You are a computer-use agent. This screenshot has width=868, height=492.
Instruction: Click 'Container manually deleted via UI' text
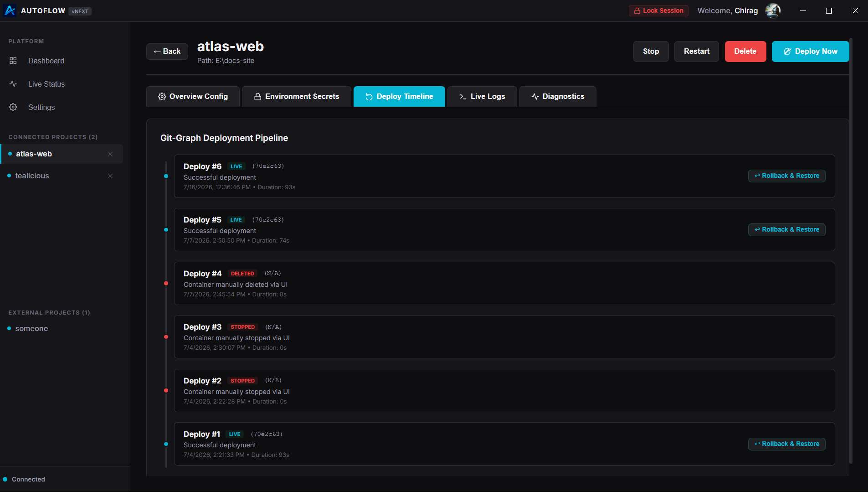(x=236, y=285)
